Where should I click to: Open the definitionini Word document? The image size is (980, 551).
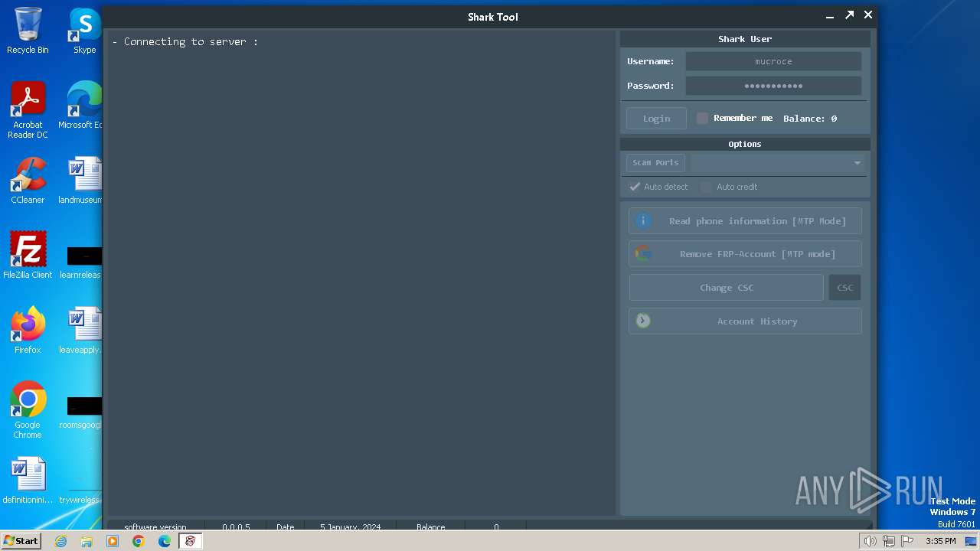[28, 481]
